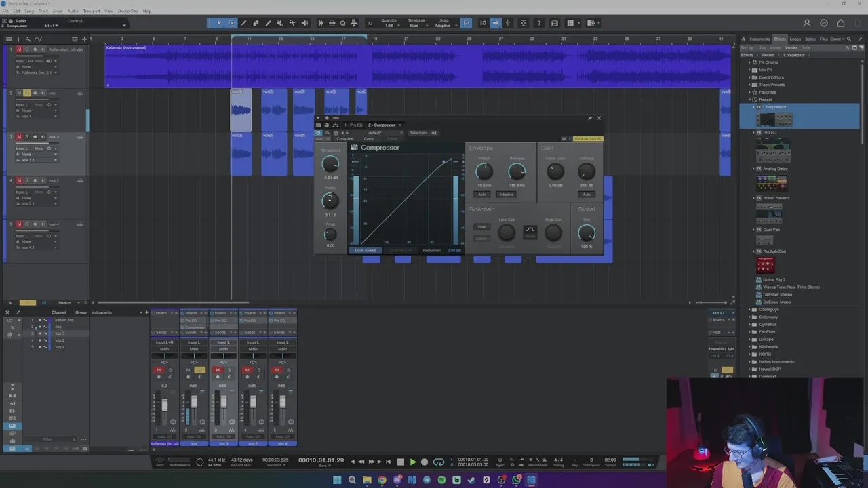The image size is (868, 488).
Task: Click the question mark help icon
Action: click(539, 23)
